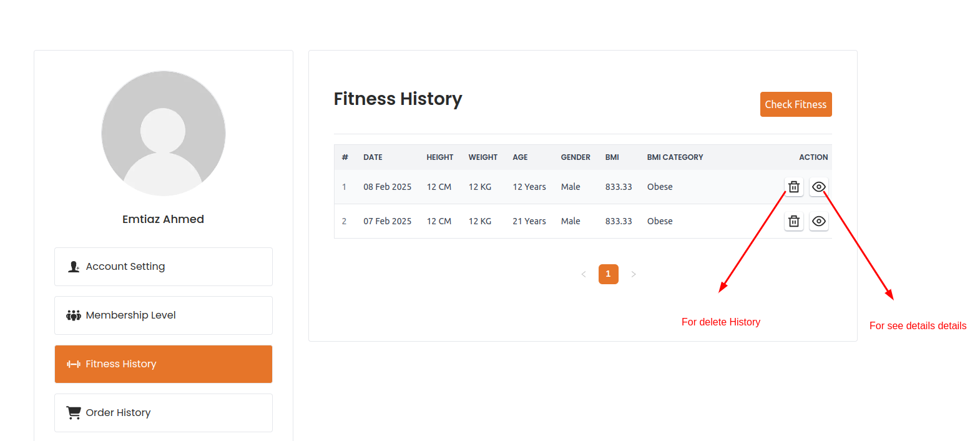View details of the 08 Feb 2025 entry
The image size is (980, 441).
(818, 187)
